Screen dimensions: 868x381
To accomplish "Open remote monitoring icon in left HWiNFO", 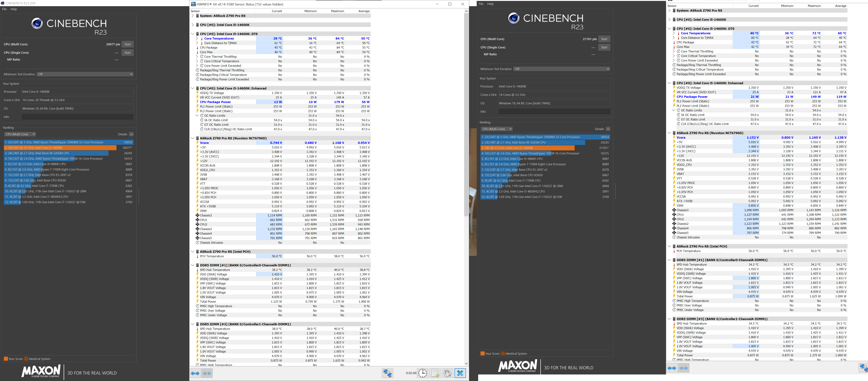I will coord(387,373).
